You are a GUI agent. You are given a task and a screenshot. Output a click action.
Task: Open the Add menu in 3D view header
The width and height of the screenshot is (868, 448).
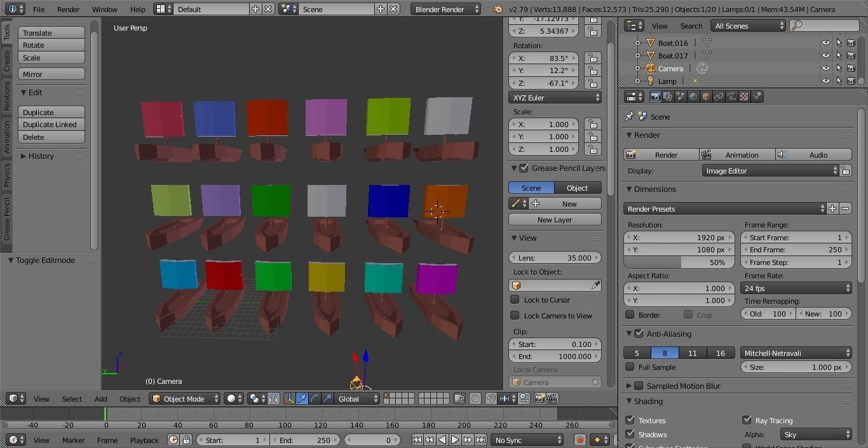point(100,398)
